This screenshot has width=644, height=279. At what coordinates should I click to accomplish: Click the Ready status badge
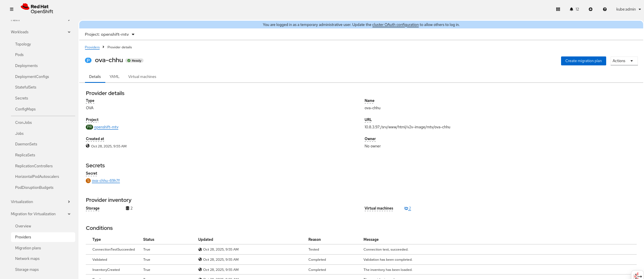click(x=135, y=61)
